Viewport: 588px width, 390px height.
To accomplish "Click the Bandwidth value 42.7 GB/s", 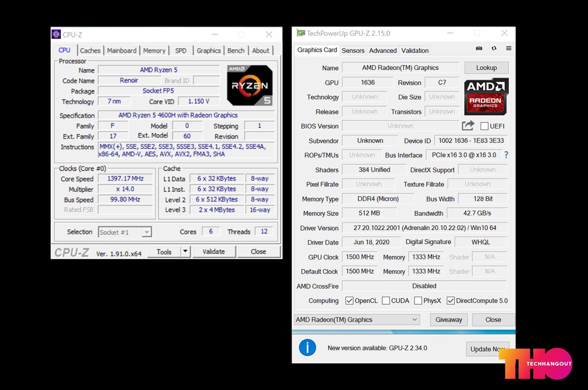I will click(477, 213).
